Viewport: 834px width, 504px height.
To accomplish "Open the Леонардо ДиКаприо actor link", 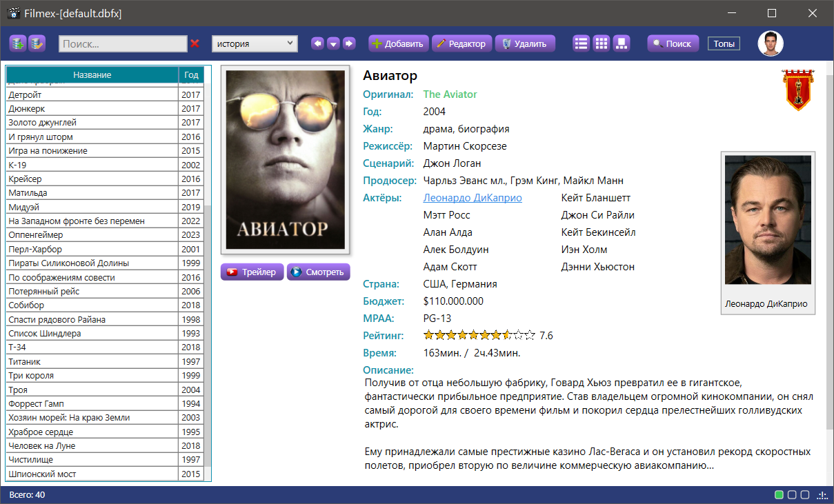I will click(473, 198).
